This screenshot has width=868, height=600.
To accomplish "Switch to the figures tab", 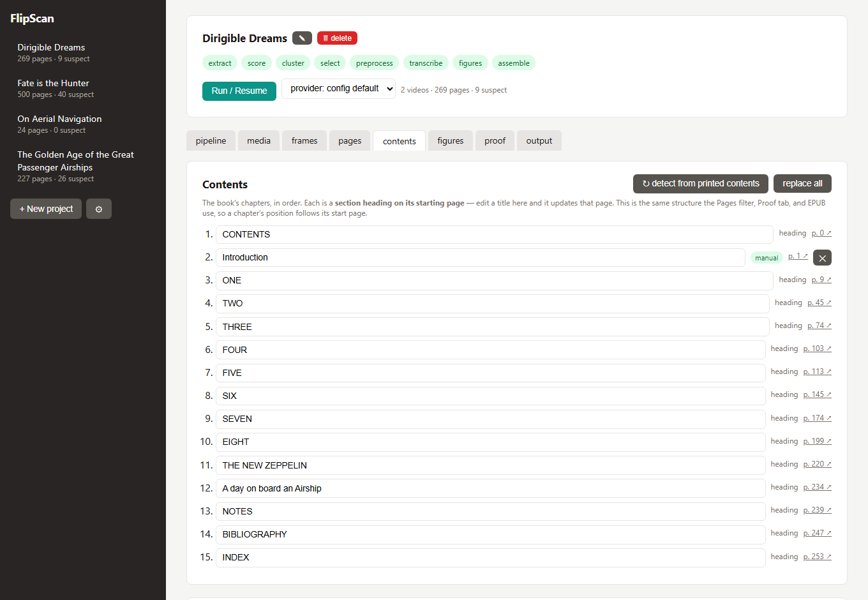I will [451, 140].
